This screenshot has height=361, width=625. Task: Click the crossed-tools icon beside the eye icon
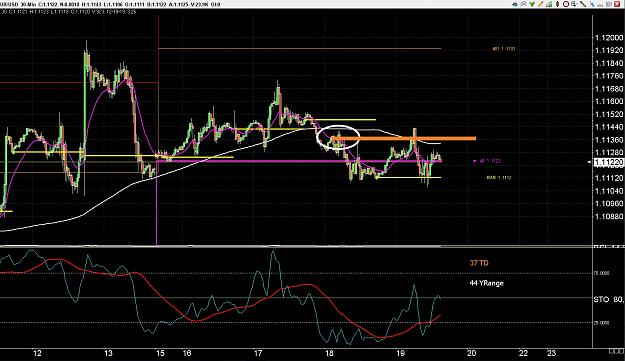click(x=523, y=4)
